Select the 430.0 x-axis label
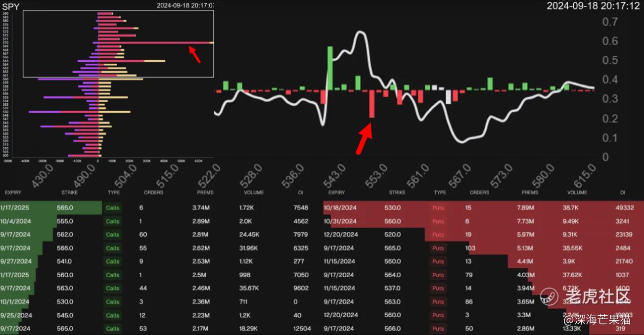This screenshot has width=644, height=335. pyautogui.click(x=42, y=177)
